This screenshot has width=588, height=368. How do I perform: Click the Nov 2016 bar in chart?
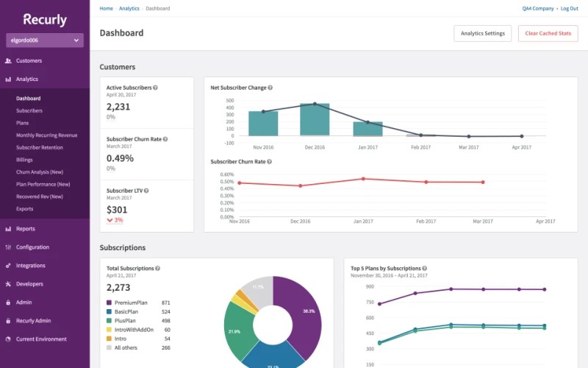tap(263, 123)
